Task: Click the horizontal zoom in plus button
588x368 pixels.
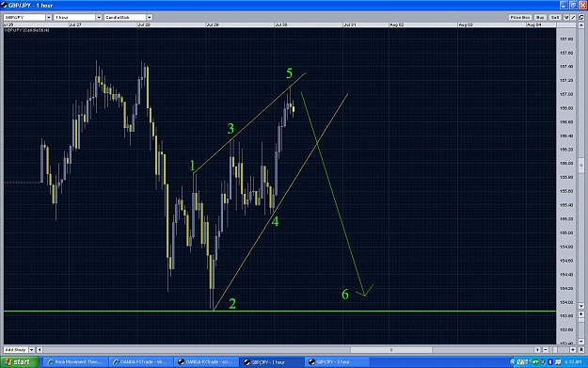Action: coord(573,349)
